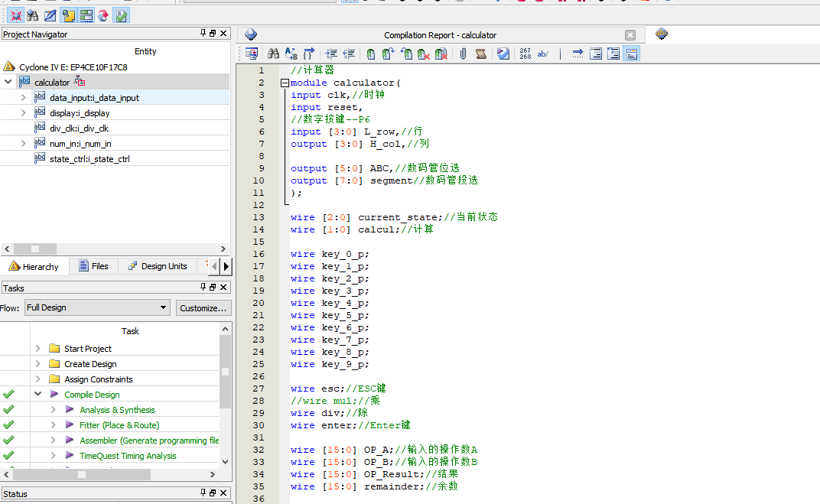Screen dimensions: 820x504
Task: Open Replace (A to B) tool
Action: coord(291,54)
